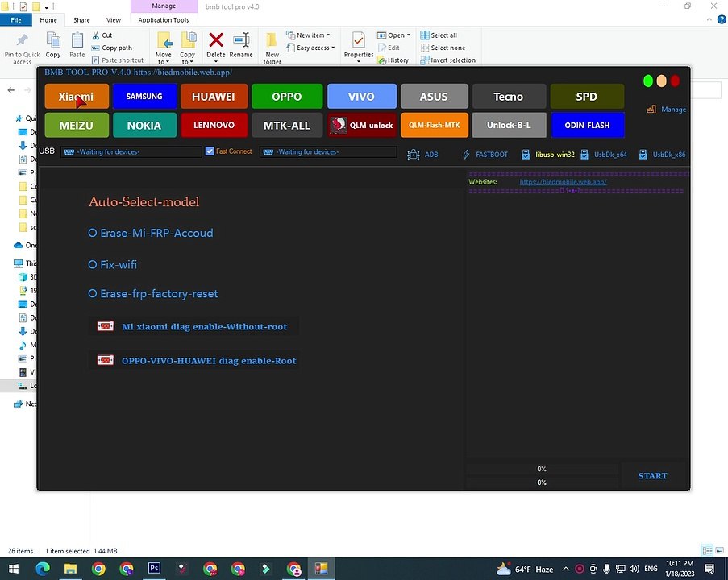The height and width of the screenshot is (580, 728).
Task: Create a New folder
Action: click(x=272, y=48)
